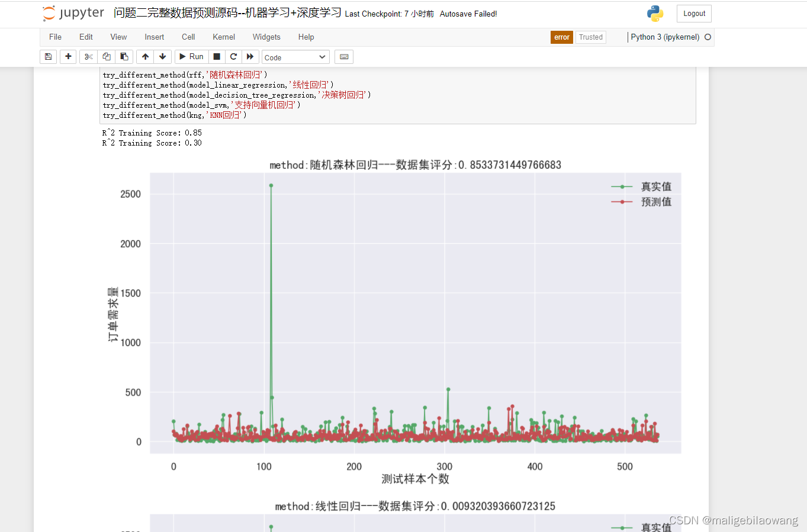This screenshot has width=807, height=532.
Task: Cut selected cells with scissors icon
Action: (89, 57)
